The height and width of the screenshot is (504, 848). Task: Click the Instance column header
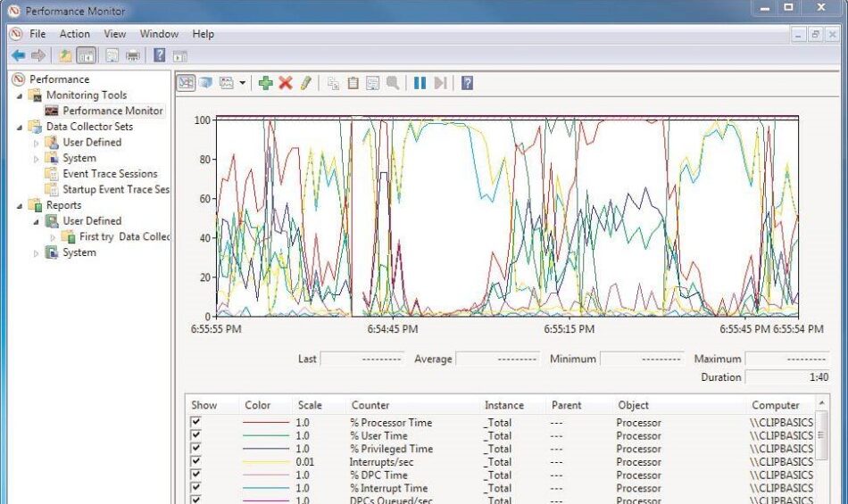point(504,405)
